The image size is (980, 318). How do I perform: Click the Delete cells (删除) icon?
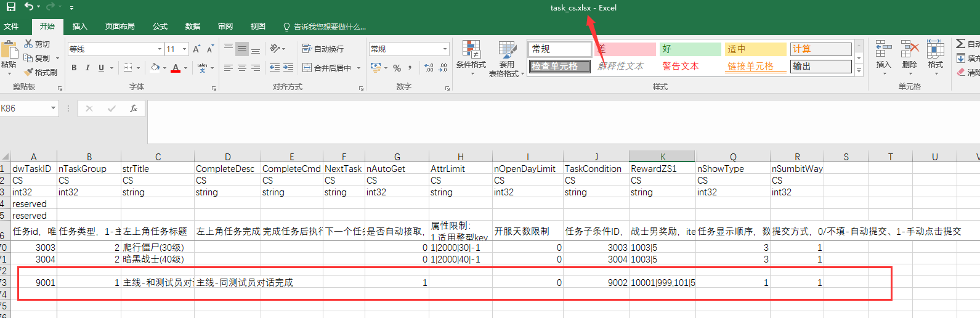909,55
